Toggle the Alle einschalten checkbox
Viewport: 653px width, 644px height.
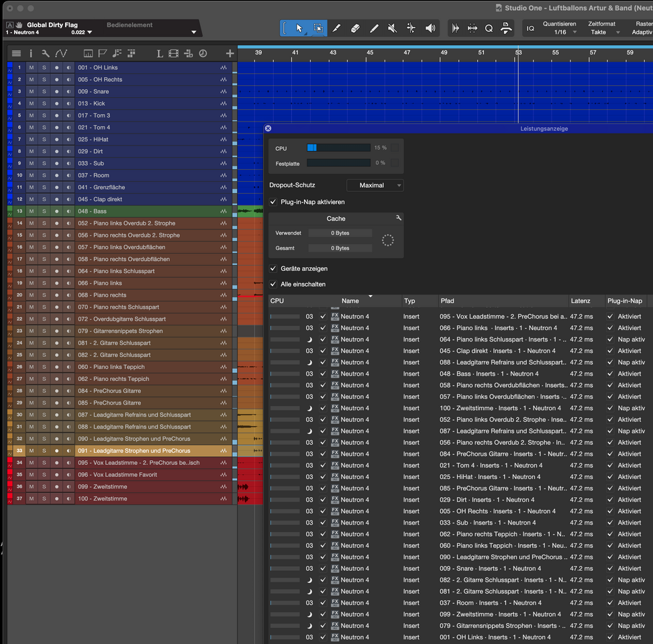tap(273, 284)
